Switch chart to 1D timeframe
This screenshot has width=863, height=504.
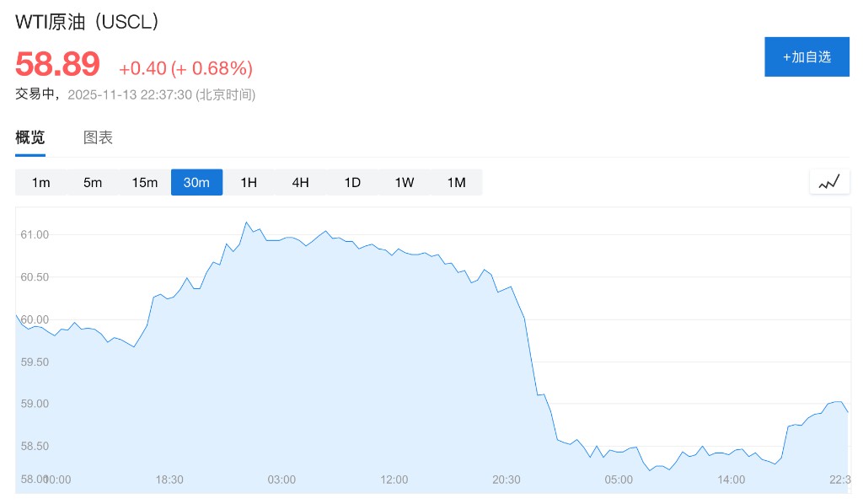click(352, 183)
